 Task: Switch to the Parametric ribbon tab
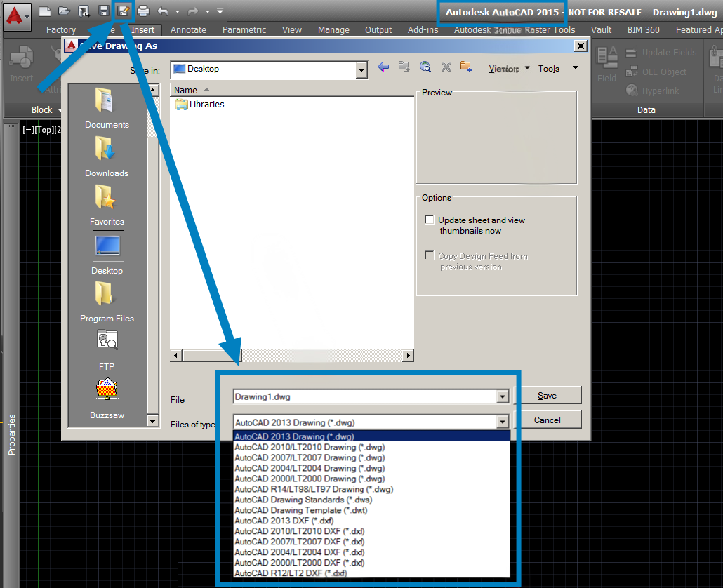244,30
